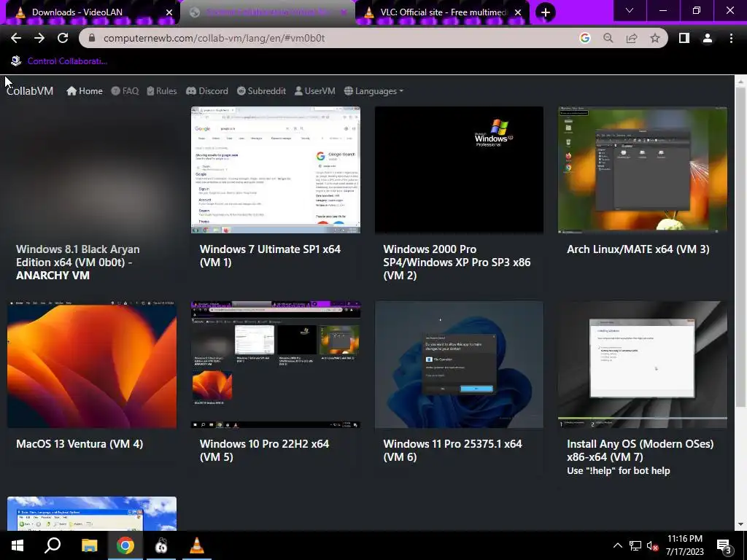Go to Home in CollabVM navbar
Viewport: 747px width, 560px height.
coord(85,91)
